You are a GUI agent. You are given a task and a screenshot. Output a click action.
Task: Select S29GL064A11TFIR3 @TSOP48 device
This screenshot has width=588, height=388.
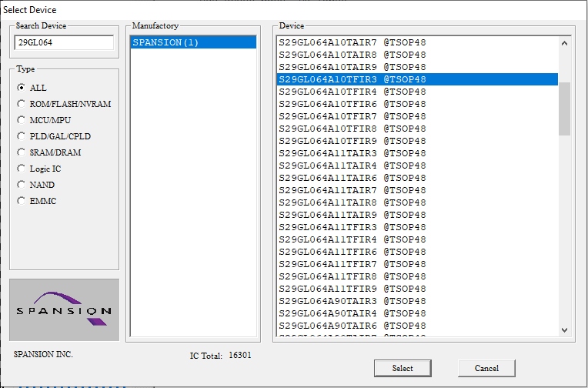pyautogui.click(x=417, y=227)
